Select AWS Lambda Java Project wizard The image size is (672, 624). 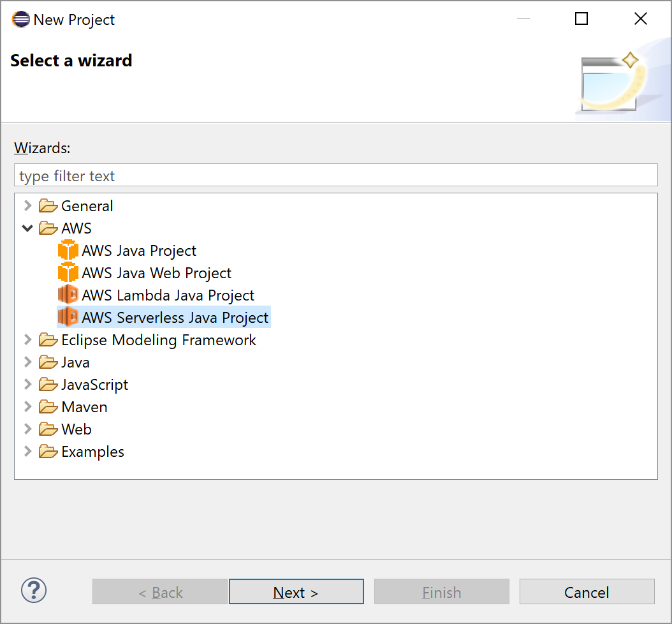point(168,295)
